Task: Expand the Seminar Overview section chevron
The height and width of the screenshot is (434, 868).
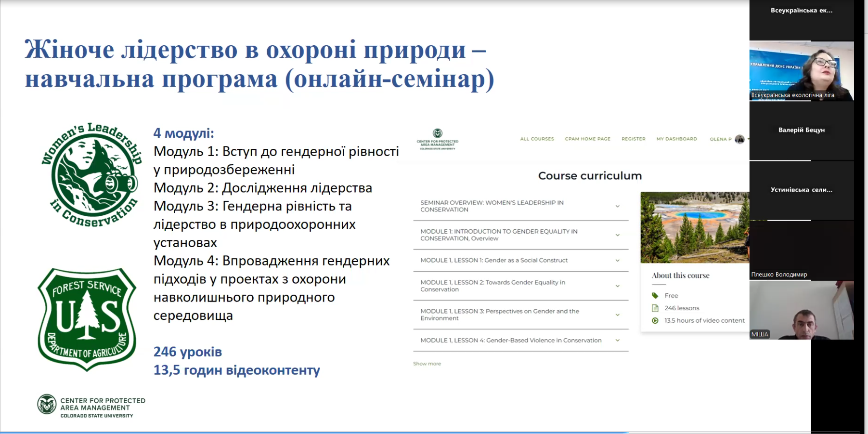Action: pyautogui.click(x=617, y=207)
